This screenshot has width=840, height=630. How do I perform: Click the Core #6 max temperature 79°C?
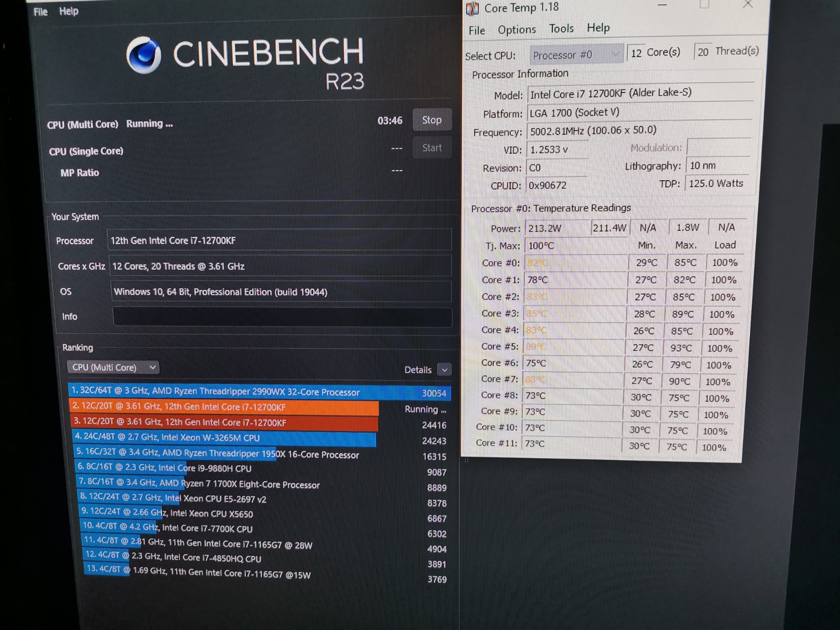click(x=680, y=365)
